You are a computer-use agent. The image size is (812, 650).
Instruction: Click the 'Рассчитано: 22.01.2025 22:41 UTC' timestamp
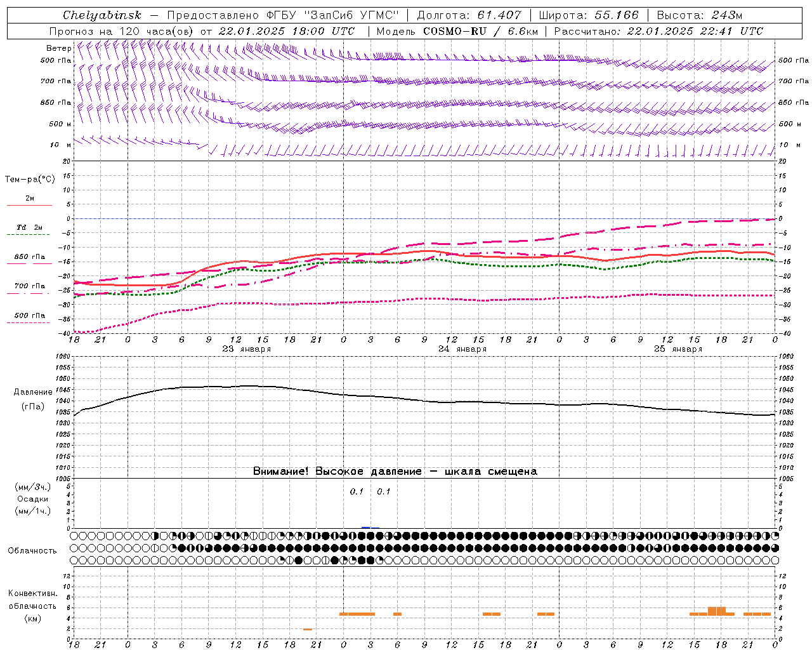[x=658, y=31]
